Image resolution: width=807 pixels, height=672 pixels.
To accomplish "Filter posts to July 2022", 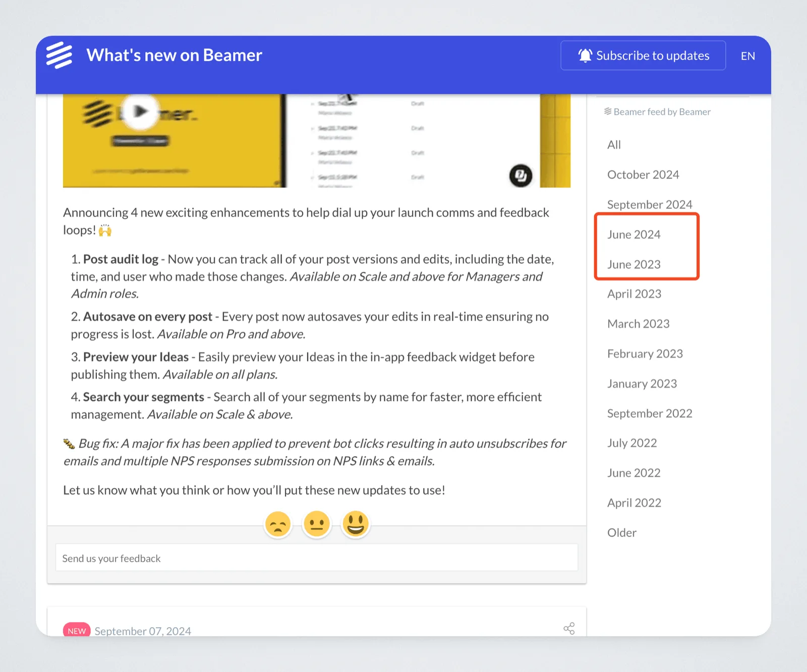I will tap(632, 443).
